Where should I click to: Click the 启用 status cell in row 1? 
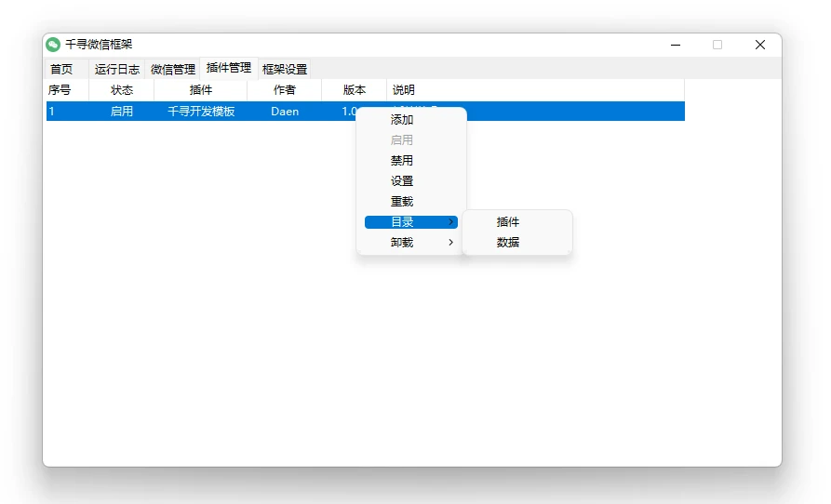pyautogui.click(x=121, y=112)
